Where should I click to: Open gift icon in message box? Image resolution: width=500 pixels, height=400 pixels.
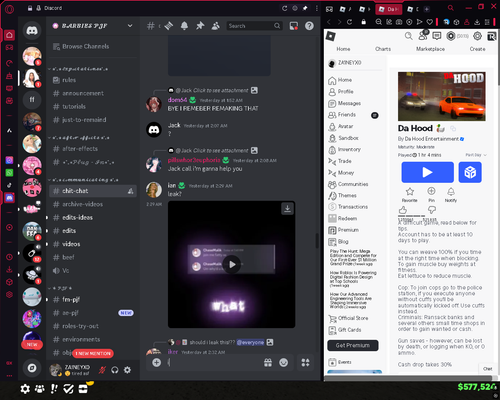pos(268,362)
